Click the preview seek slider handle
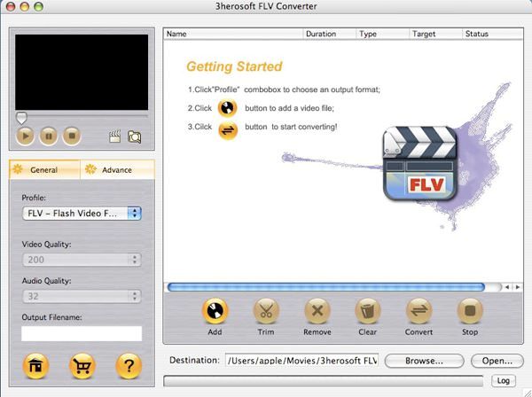The height and width of the screenshot is (397, 532). pos(21,118)
